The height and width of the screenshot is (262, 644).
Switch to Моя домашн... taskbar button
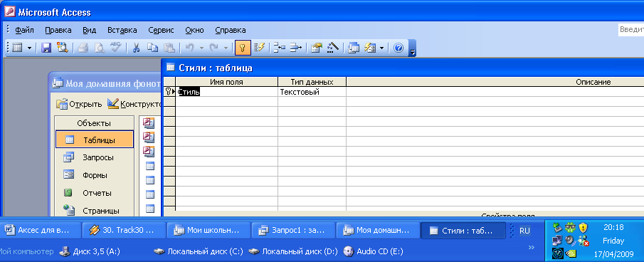tap(378, 231)
